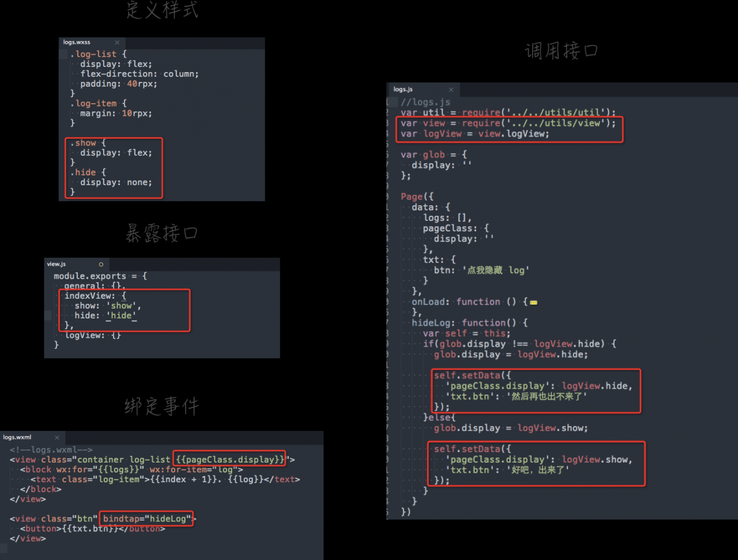The height and width of the screenshot is (560, 738).
Task: Select the view.js tab
Action: (57, 264)
